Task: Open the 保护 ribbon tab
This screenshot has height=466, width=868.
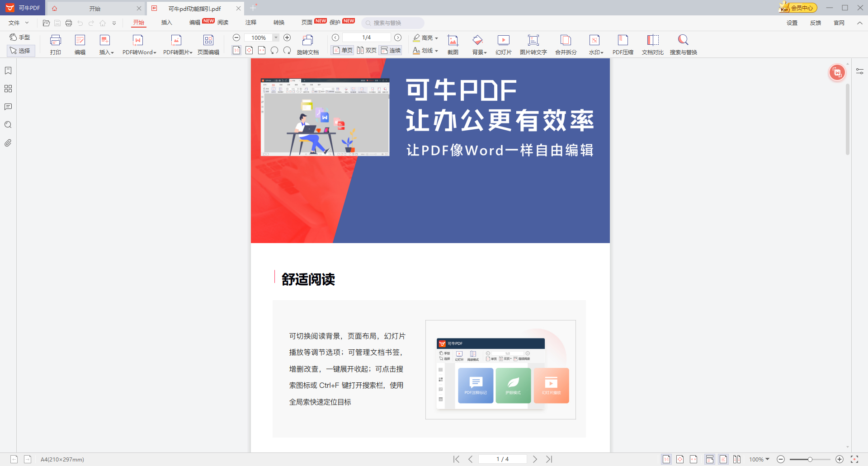Action: [x=333, y=22]
